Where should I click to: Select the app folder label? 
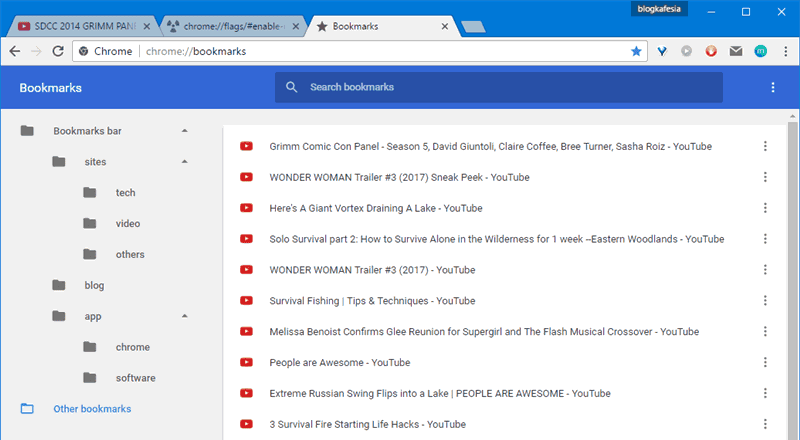pos(93,316)
